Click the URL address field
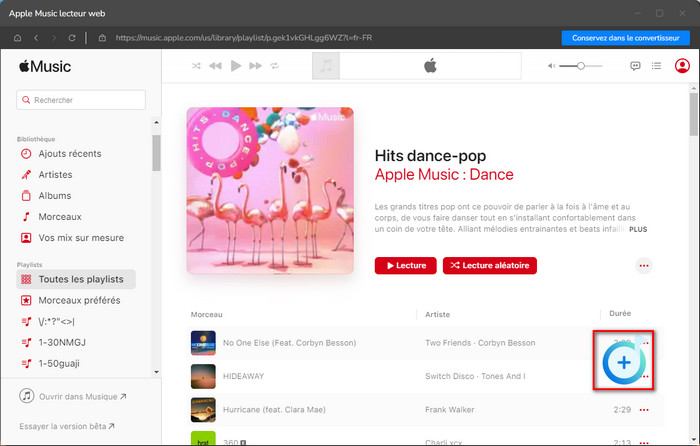Image resolution: width=700 pixels, height=446 pixels. (244, 38)
